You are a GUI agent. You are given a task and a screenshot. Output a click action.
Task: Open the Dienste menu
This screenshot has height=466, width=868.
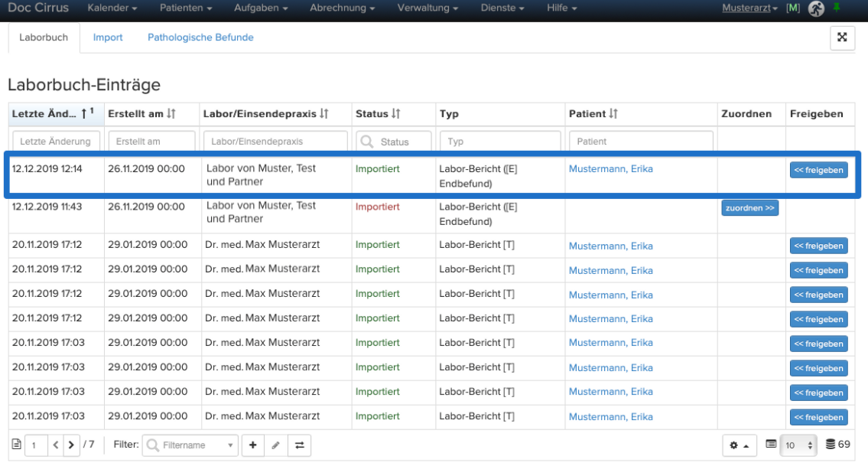point(502,8)
